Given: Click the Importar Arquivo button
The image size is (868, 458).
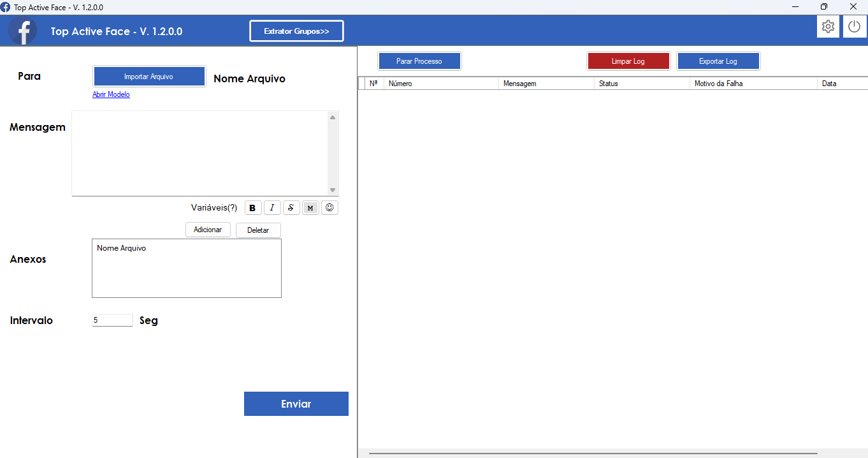Looking at the screenshot, I should click(149, 77).
